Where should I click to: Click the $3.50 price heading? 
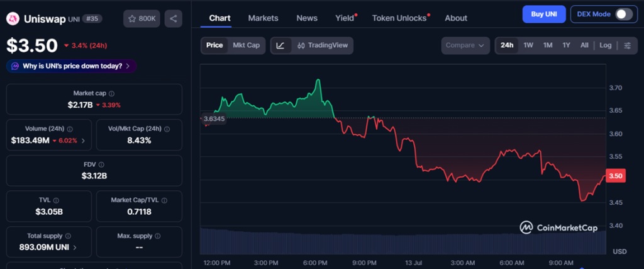(32, 45)
